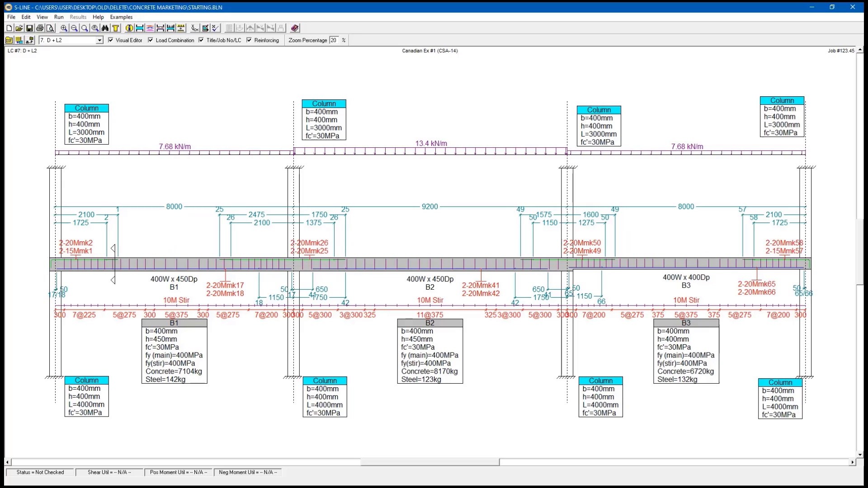The width and height of the screenshot is (868, 488).
Task: Toggle the Load Combination checkbox
Action: pos(151,40)
